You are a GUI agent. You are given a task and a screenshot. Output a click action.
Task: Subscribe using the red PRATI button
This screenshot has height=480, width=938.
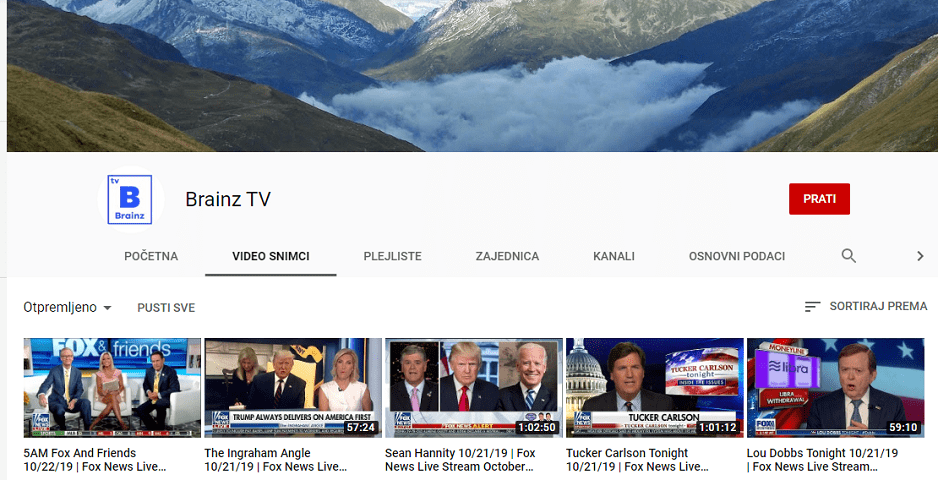819,199
